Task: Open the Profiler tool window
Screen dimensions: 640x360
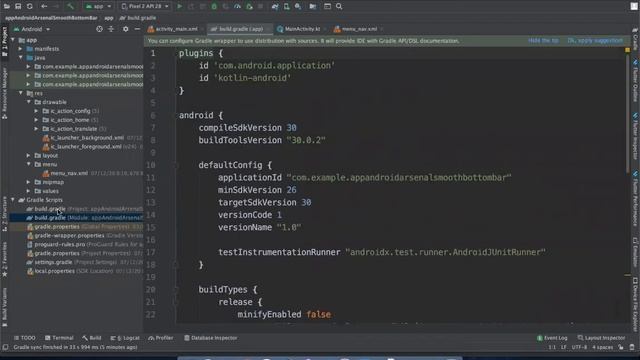Action: [x=161, y=338]
